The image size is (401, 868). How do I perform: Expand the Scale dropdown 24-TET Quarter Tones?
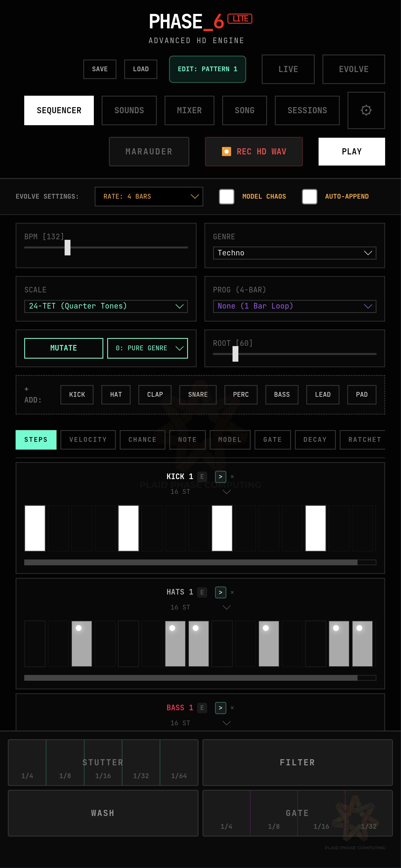pos(106,306)
